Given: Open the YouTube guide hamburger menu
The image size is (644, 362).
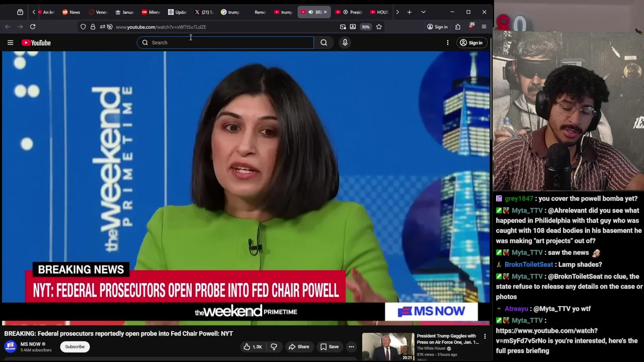Looking at the screenshot, I should click(x=10, y=43).
